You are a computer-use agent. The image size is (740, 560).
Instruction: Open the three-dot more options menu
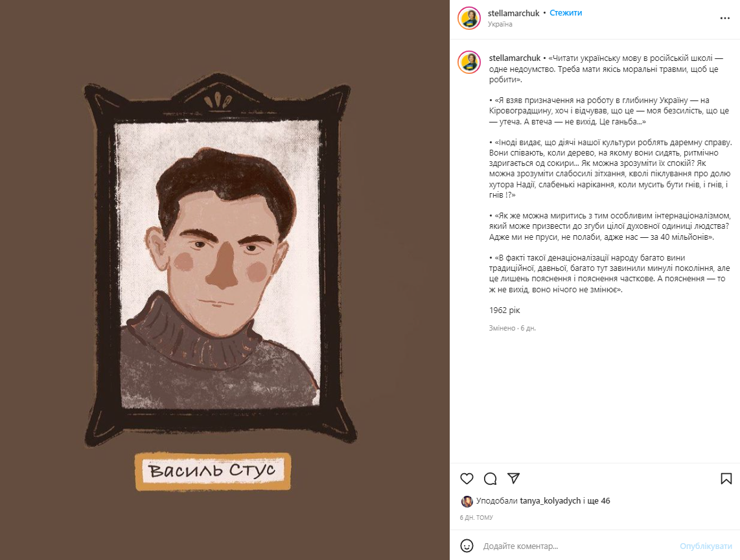click(x=725, y=18)
